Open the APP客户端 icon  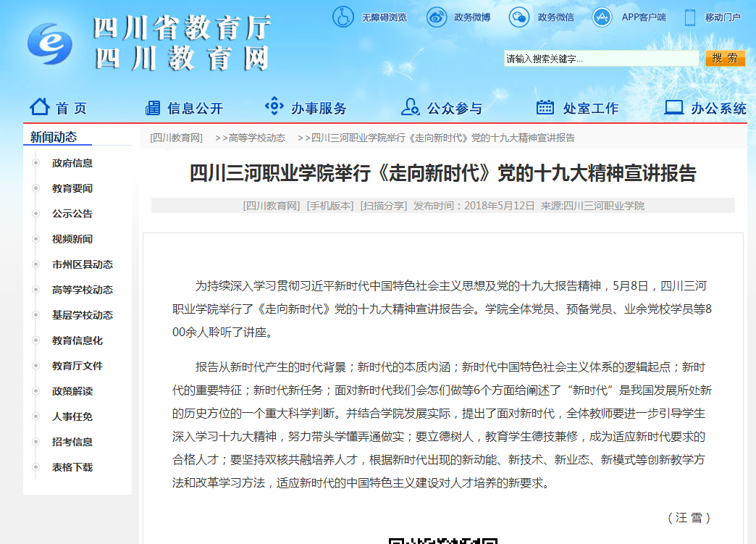tap(602, 17)
